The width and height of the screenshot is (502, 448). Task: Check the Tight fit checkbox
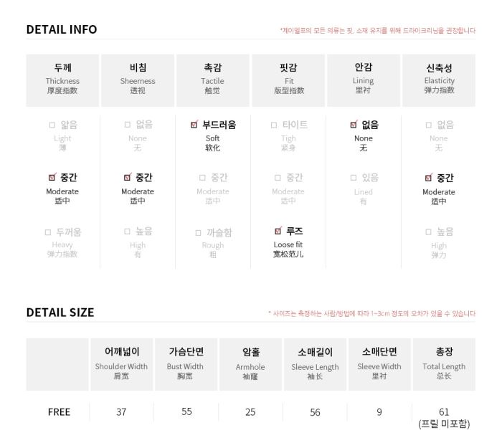click(274, 125)
